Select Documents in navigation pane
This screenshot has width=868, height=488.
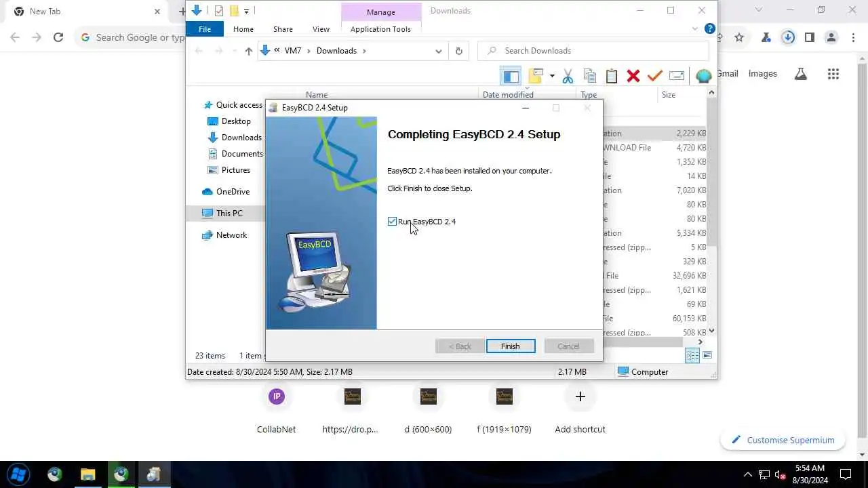(242, 154)
